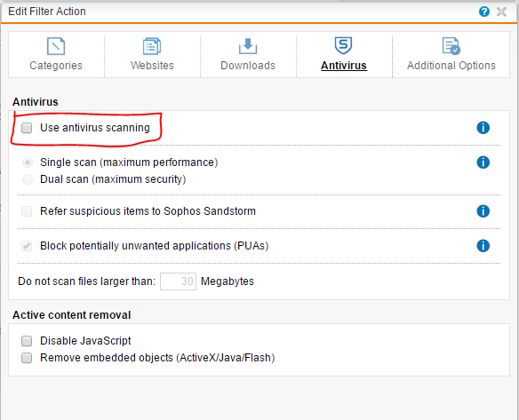The width and height of the screenshot is (519, 420).
Task: Switch to the Downloads tab label
Action: click(248, 66)
